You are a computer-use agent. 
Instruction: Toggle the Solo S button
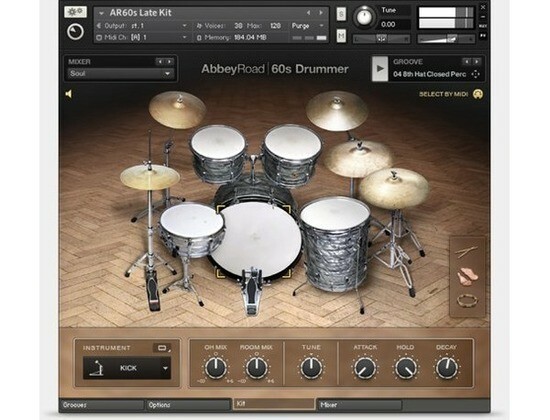coord(341,14)
